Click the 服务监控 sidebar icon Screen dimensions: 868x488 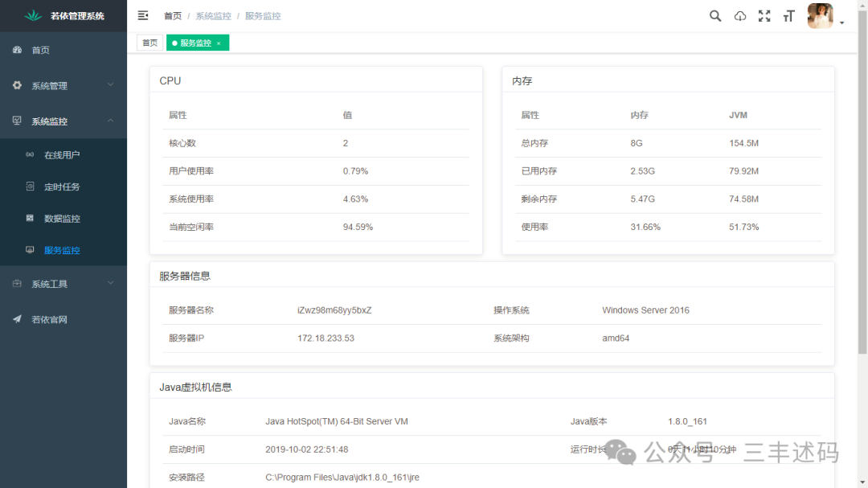point(30,250)
